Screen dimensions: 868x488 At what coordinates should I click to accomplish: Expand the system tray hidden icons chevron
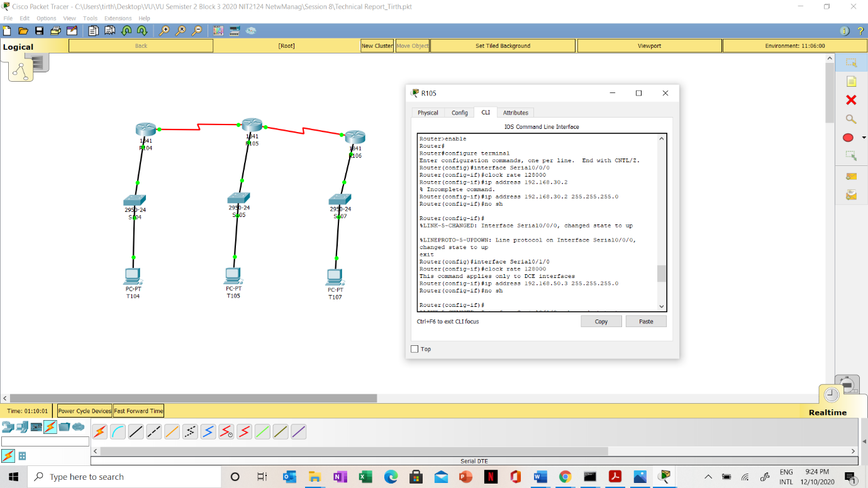click(708, 477)
